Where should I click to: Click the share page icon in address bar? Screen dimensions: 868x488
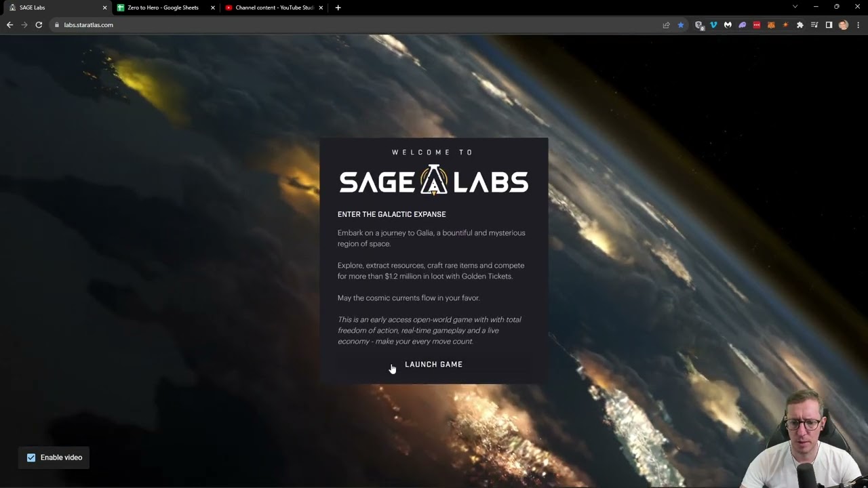pyautogui.click(x=666, y=25)
